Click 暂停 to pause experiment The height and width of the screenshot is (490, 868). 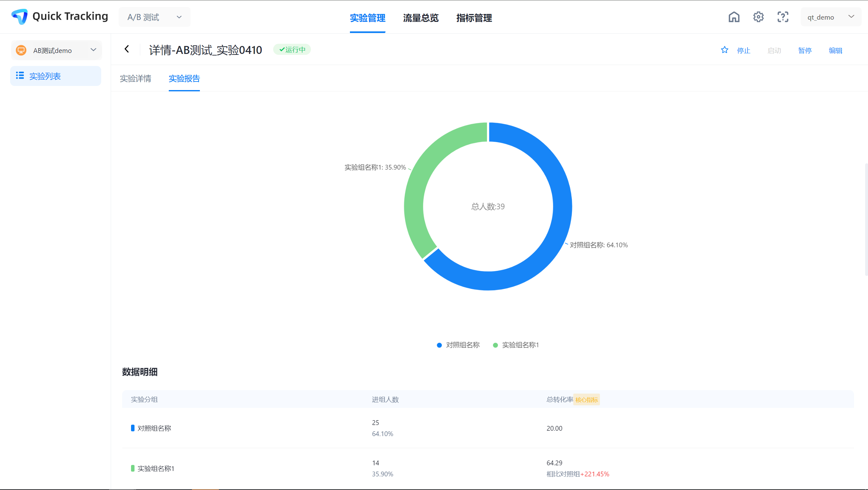805,50
